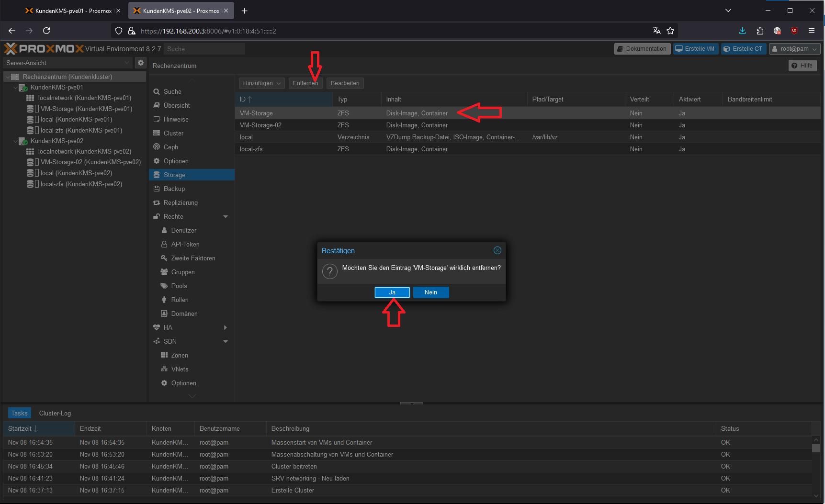Cancel removal by clicking Nein
This screenshot has width=825, height=504.
[430, 292]
